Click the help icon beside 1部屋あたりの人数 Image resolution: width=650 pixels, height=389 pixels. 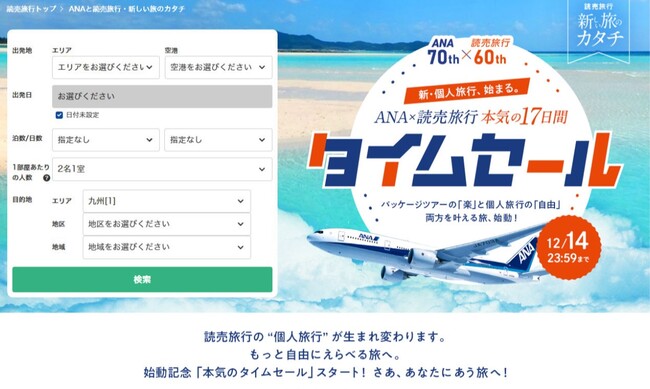pos(47,178)
